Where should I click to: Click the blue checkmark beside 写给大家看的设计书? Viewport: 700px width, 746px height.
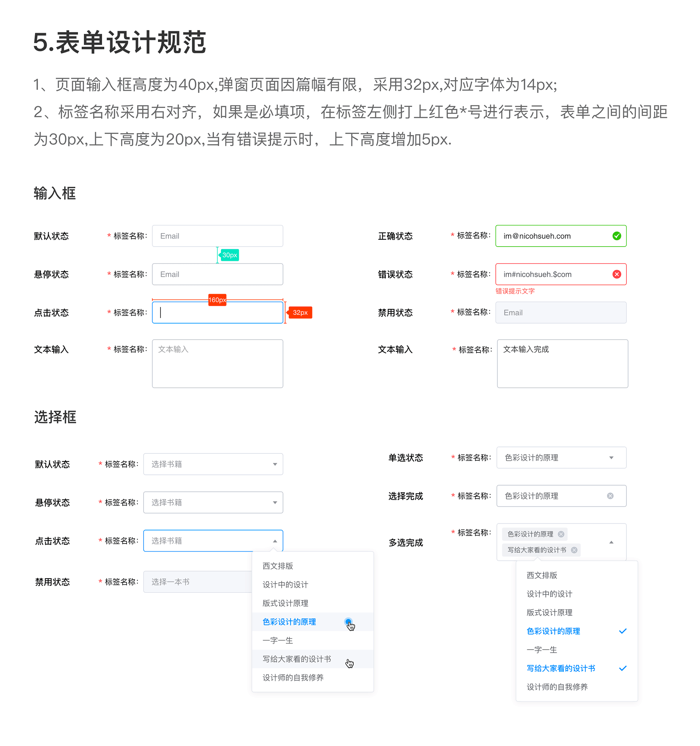(x=623, y=668)
